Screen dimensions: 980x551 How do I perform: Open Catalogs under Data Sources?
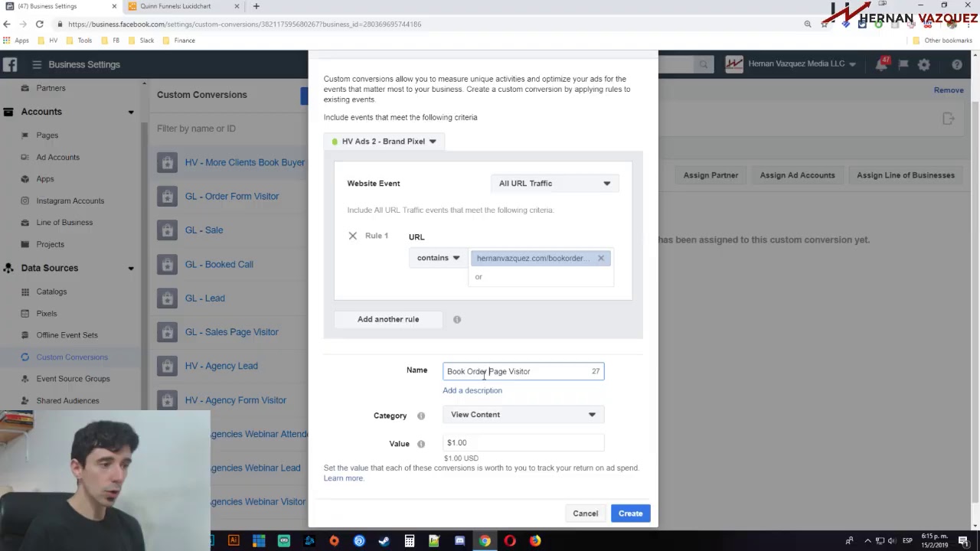[51, 292]
